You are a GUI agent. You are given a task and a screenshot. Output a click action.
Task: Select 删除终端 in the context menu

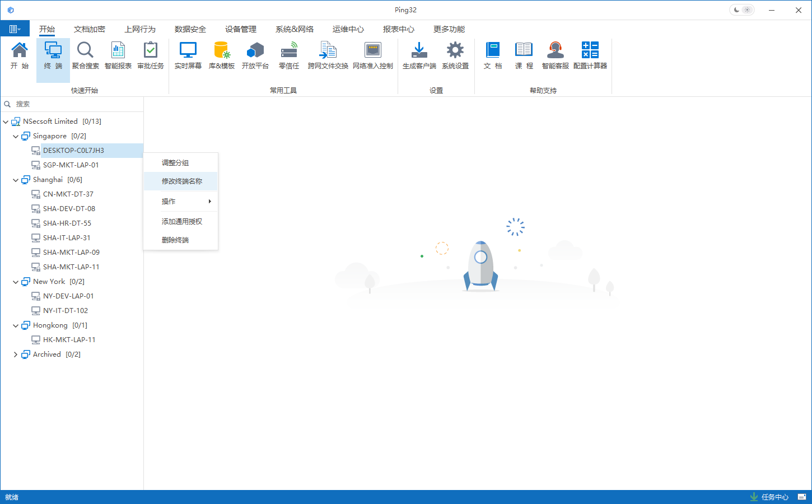(x=175, y=240)
